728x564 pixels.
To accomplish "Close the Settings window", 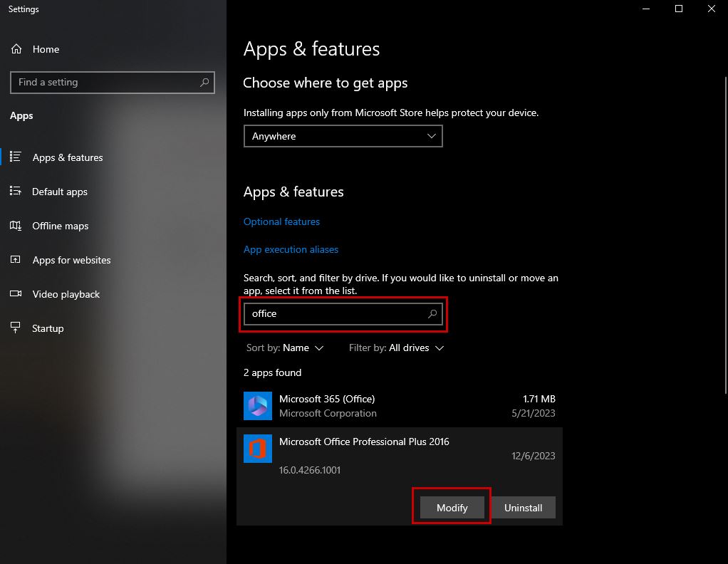I will tap(712, 9).
